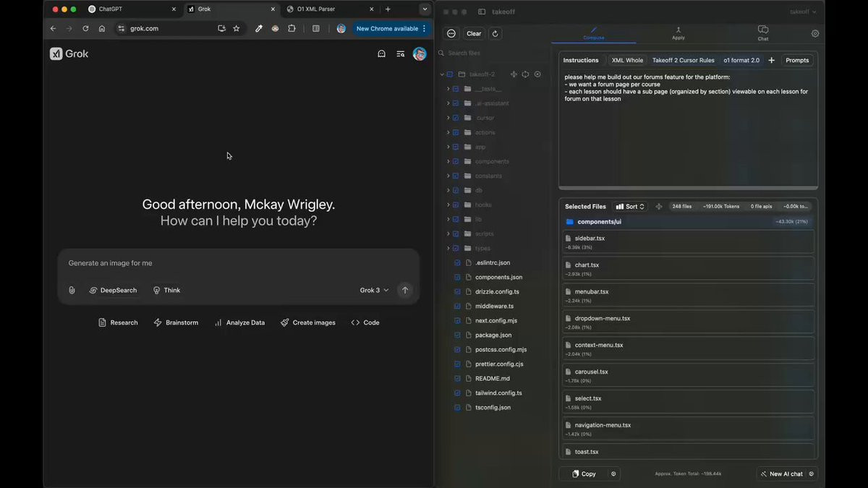This screenshot has height=488, width=868.
Task: Click the sync icon on takeoff-2 row
Action: (x=526, y=74)
